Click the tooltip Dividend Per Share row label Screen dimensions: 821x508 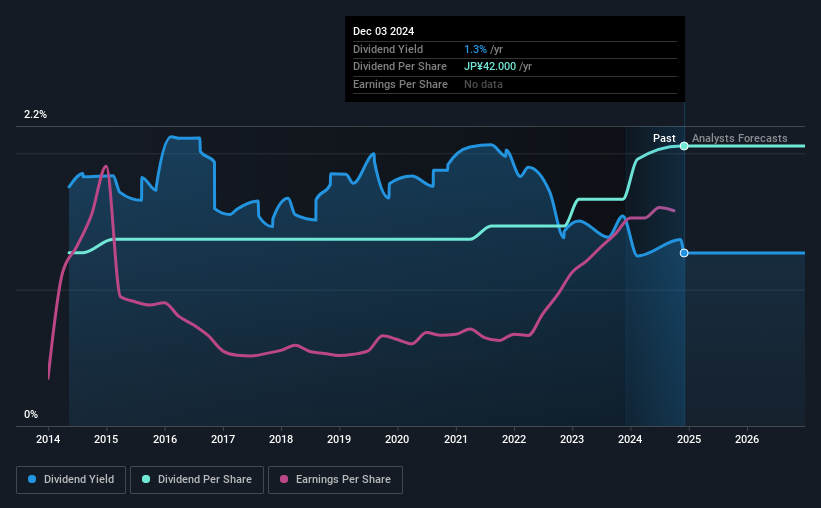[400, 67]
